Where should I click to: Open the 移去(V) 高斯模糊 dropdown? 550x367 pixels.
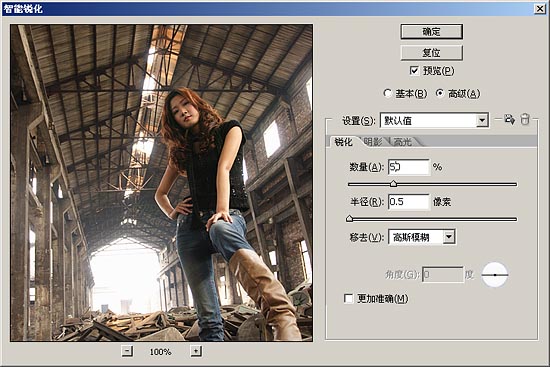click(x=422, y=237)
